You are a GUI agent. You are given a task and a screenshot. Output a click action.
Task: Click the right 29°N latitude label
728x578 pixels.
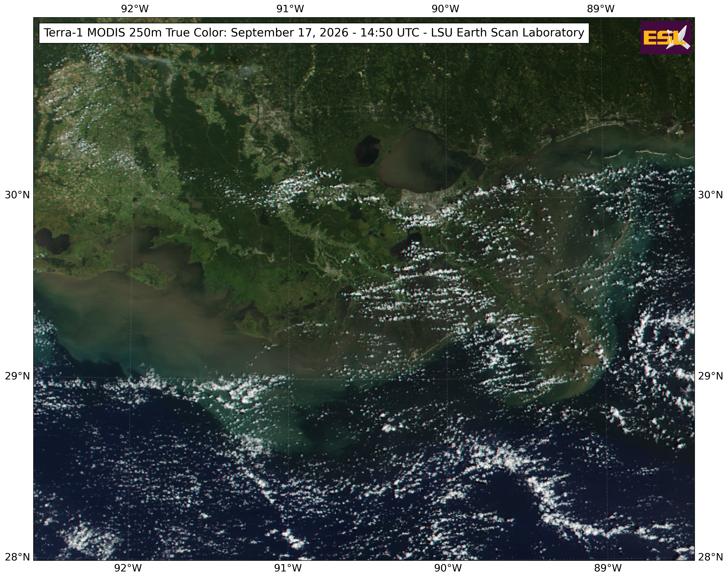[x=710, y=376]
